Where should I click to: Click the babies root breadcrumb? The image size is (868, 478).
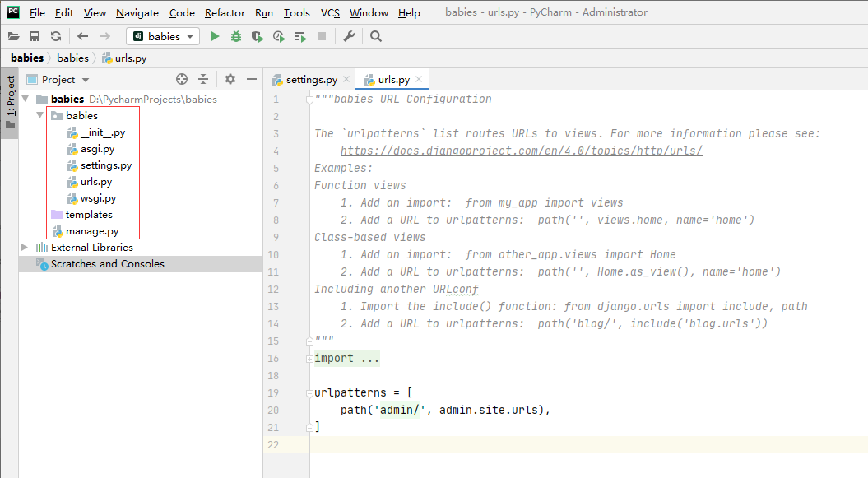(27, 58)
